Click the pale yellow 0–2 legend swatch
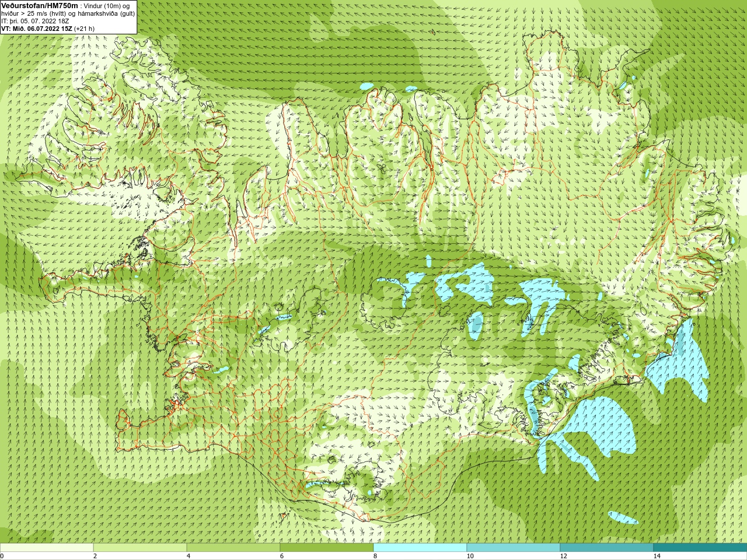This screenshot has width=747, height=560. click(47, 548)
